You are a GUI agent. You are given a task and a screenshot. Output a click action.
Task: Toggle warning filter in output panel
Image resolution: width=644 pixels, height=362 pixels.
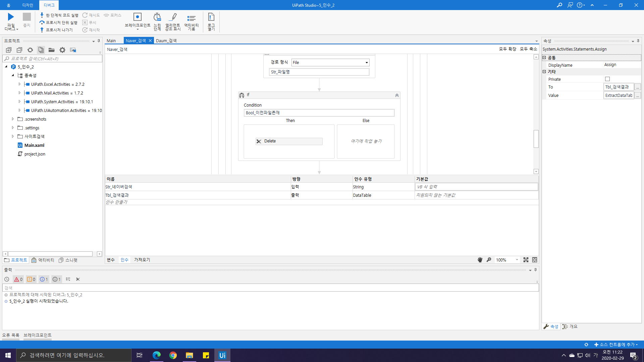click(x=31, y=279)
